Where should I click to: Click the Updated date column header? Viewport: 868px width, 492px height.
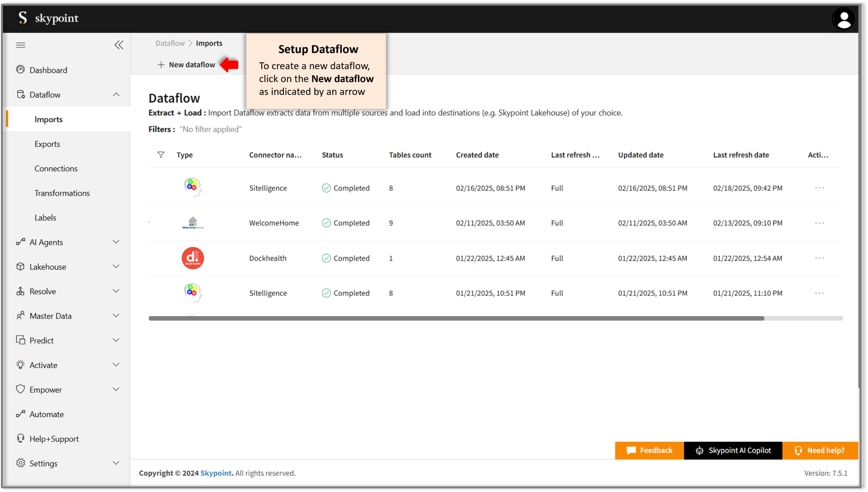pos(641,155)
